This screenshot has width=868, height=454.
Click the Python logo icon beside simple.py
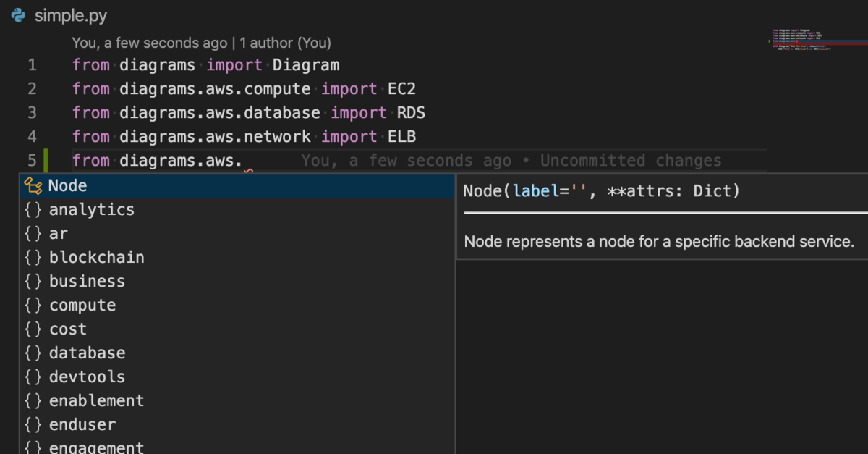[x=16, y=14]
